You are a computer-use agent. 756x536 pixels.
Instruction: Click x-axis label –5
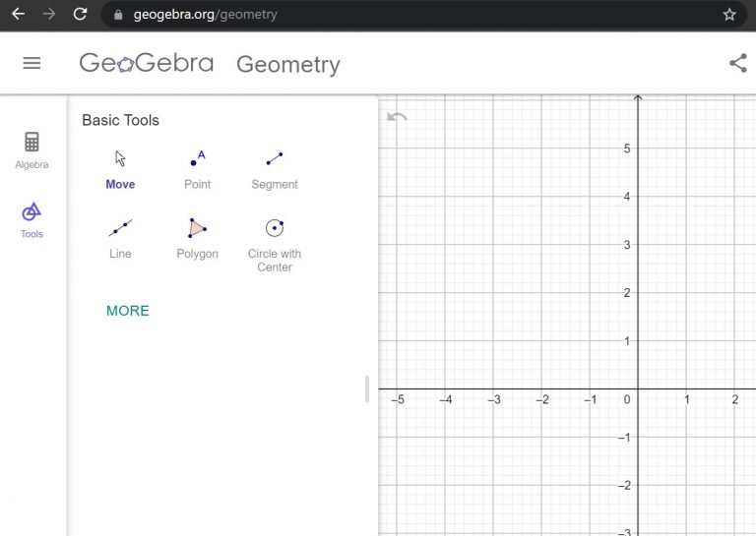tap(398, 399)
